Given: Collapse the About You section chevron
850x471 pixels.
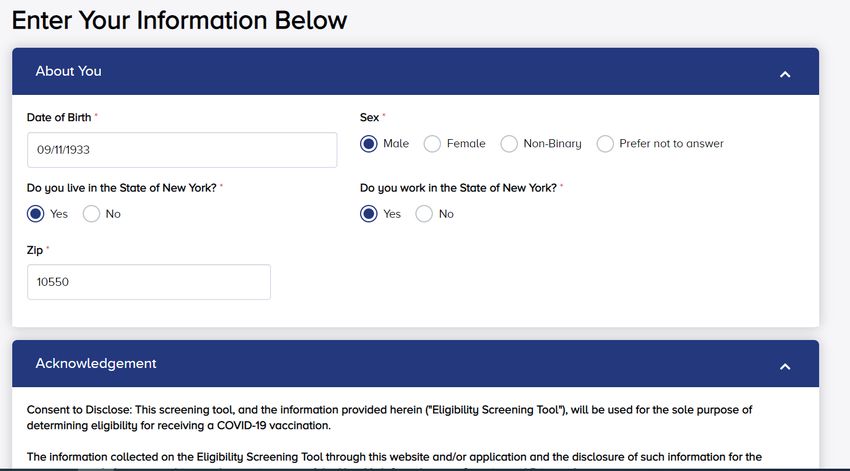Looking at the screenshot, I should tap(784, 74).
